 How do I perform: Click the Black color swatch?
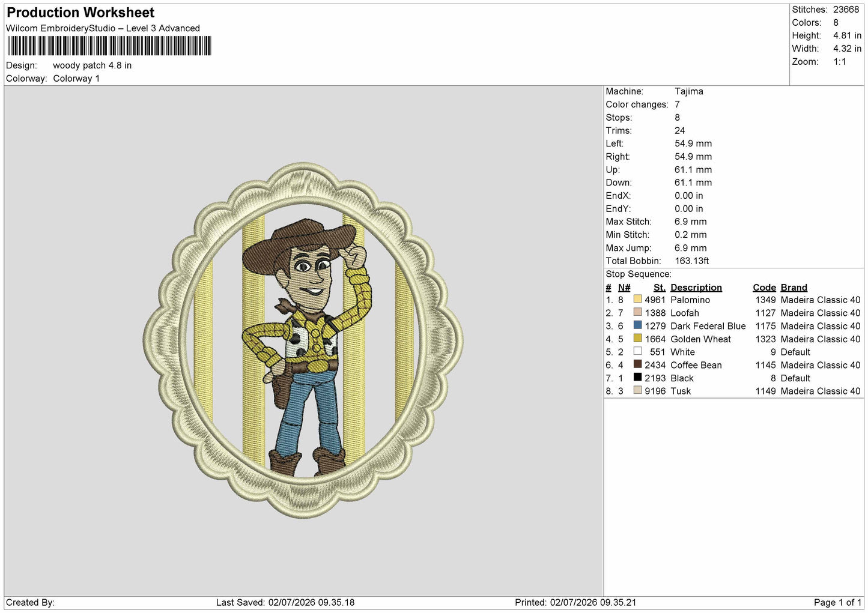point(637,378)
